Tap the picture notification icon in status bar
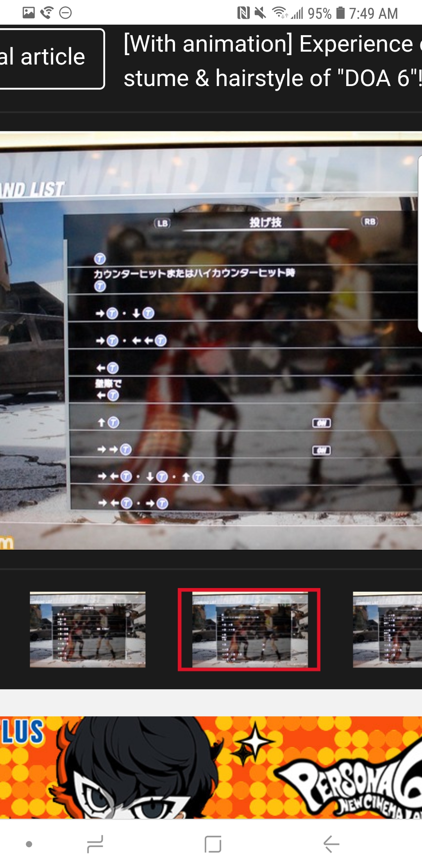422x868 pixels. pyautogui.click(x=29, y=13)
